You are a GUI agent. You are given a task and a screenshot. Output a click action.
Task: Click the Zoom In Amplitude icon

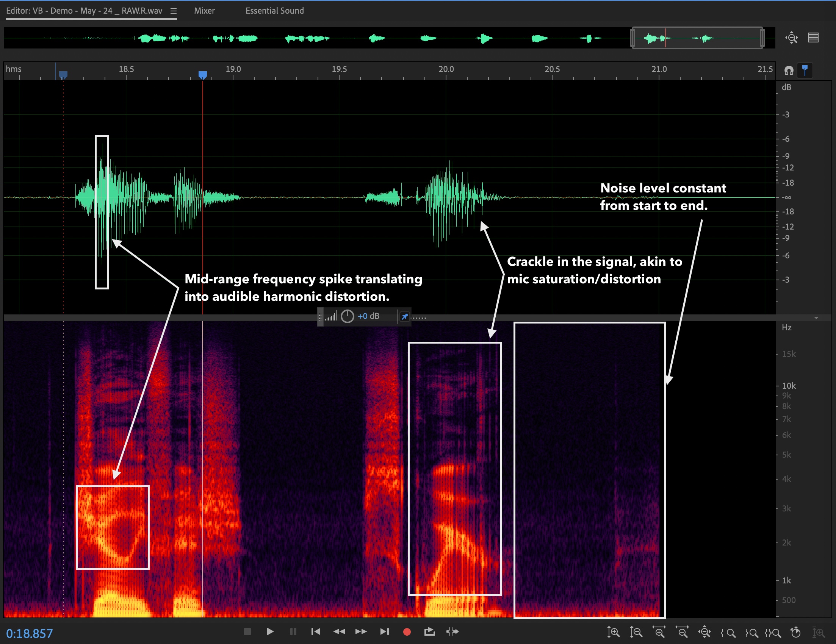(613, 632)
